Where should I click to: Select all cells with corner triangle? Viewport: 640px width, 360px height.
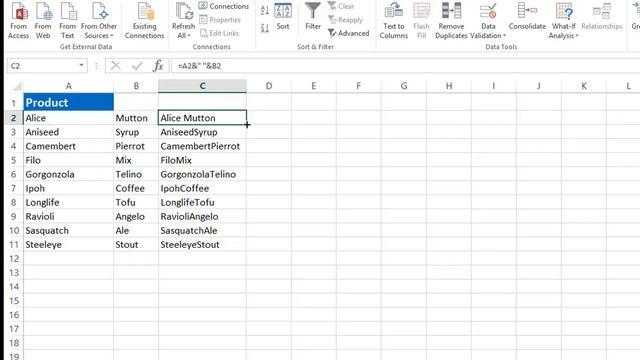tap(16, 87)
